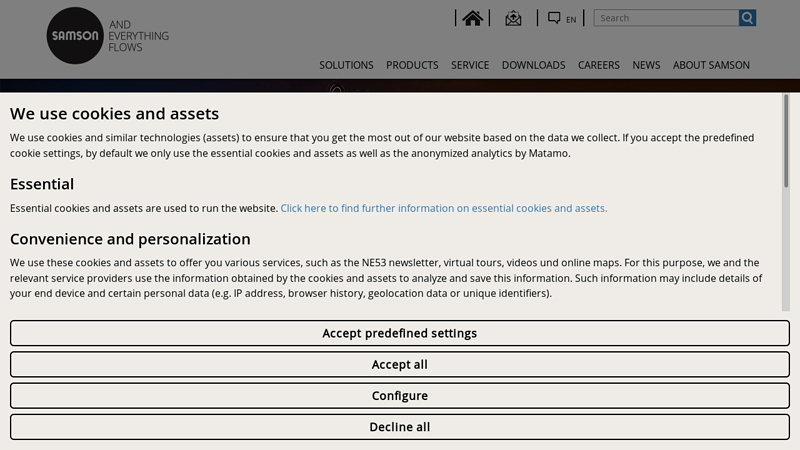Click the Search input field
The image size is (800, 450).
666,18
